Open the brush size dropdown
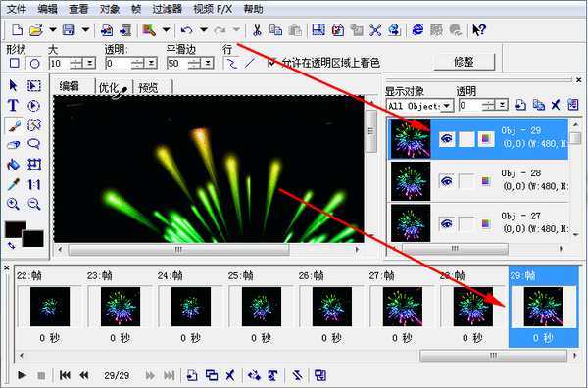 click(x=89, y=63)
